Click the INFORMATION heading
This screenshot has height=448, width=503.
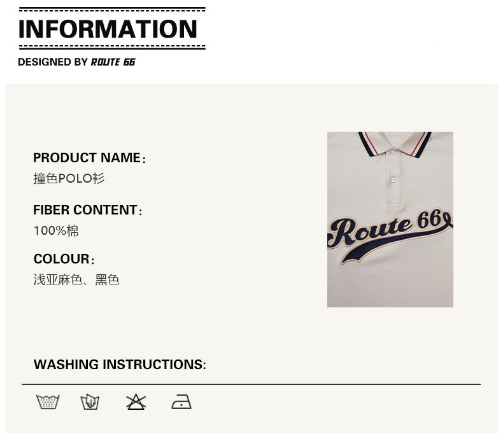108,29
